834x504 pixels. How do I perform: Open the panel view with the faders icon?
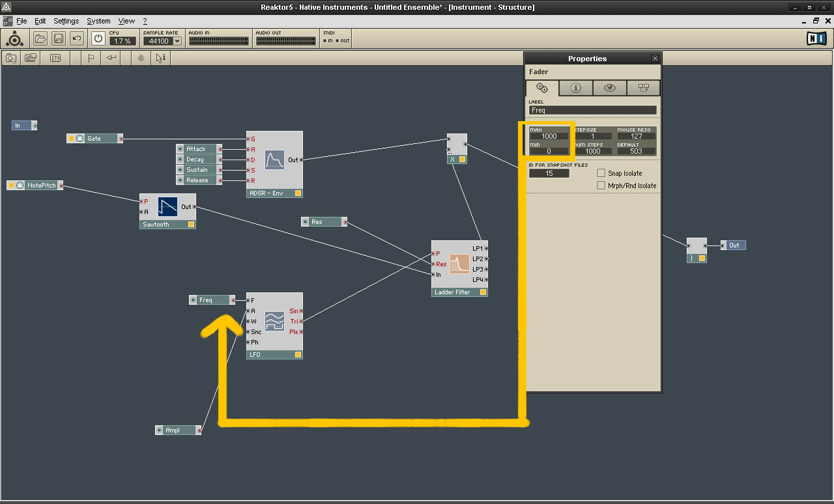point(55,58)
